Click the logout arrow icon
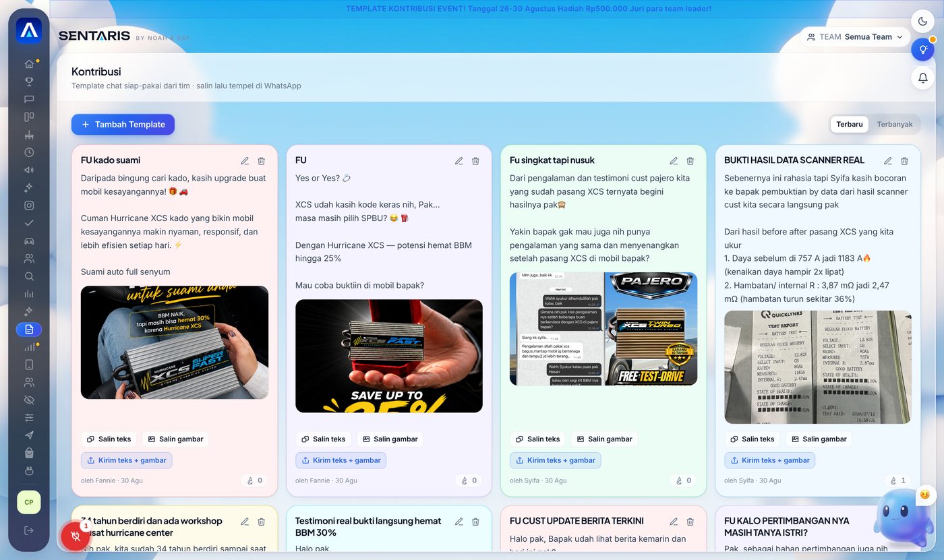944x560 pixels. coord(29,530)
